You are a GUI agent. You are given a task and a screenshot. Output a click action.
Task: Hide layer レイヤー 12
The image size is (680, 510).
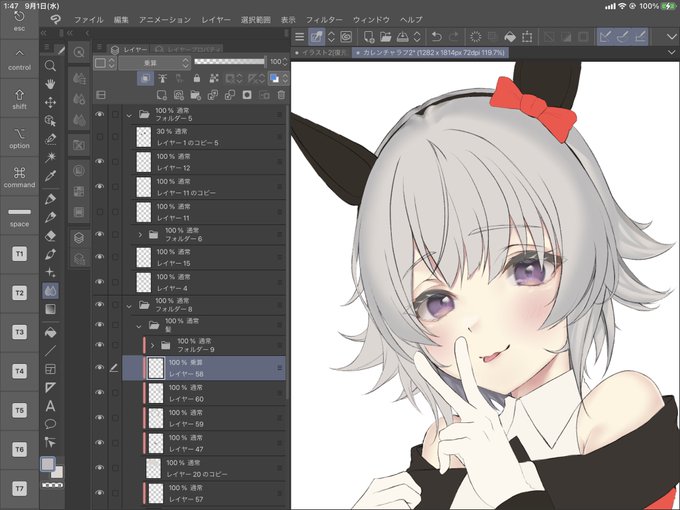(x=100, y=161)
